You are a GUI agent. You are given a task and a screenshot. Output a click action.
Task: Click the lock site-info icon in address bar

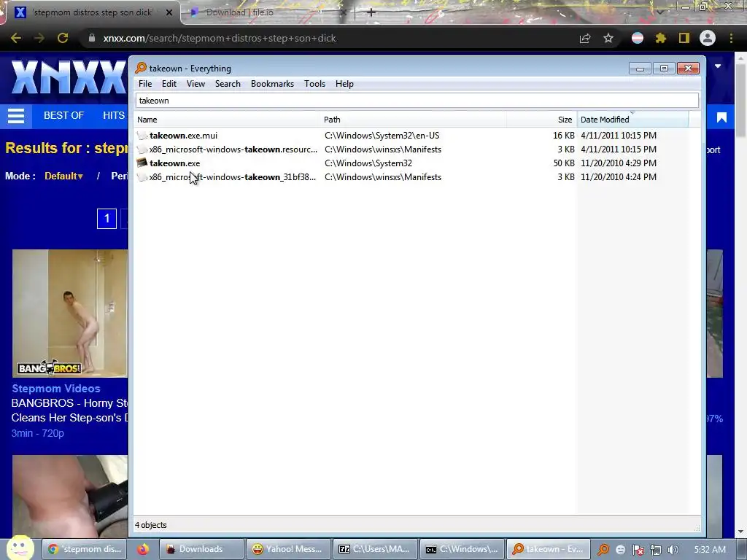pos(92,38)
